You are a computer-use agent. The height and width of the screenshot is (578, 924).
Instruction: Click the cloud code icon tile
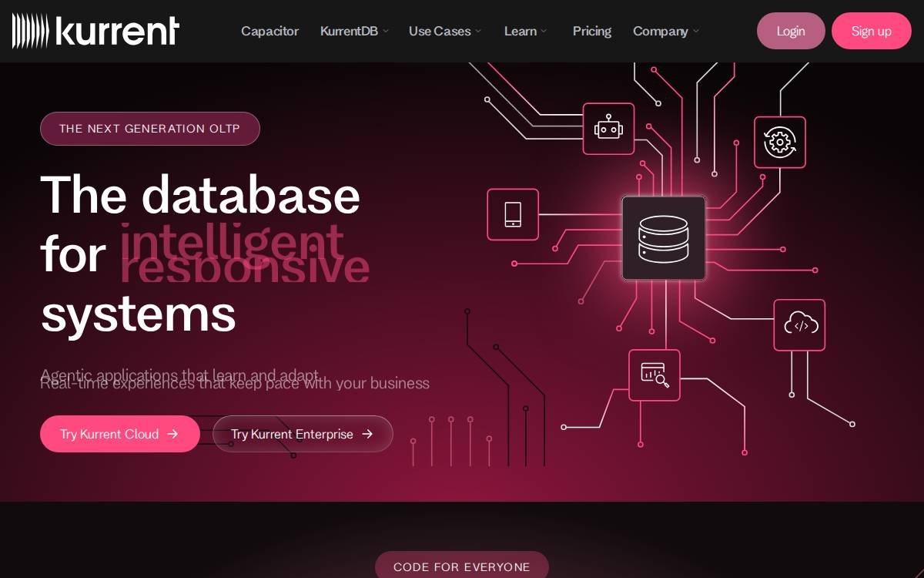click(x=799, y=325)
